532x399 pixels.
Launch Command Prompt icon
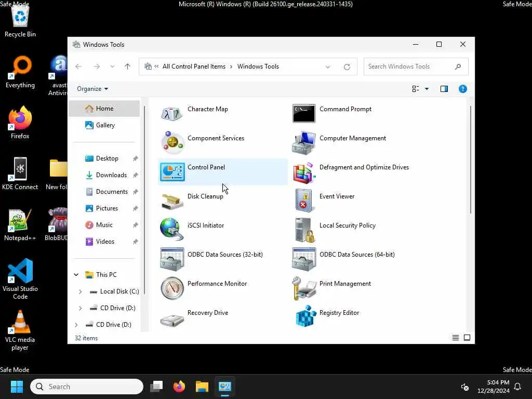point(303,113)
